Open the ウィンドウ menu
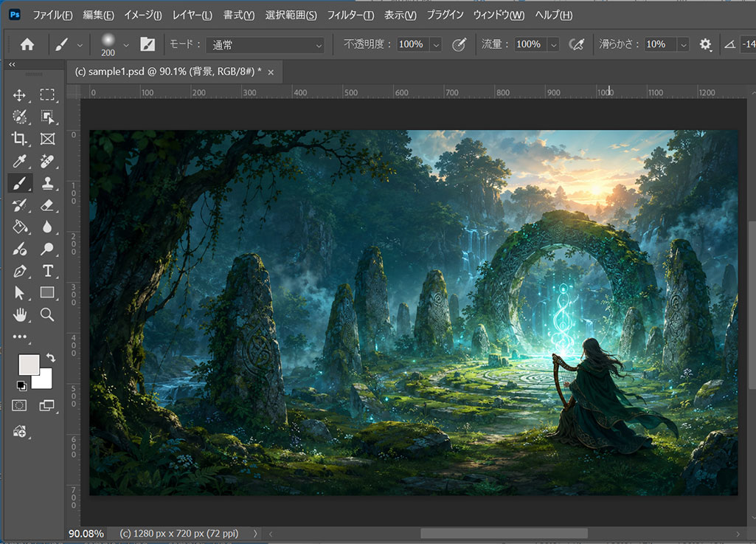The width and height of the screenshot is (756, 544). pyautogui.click(x=499, y=15)
